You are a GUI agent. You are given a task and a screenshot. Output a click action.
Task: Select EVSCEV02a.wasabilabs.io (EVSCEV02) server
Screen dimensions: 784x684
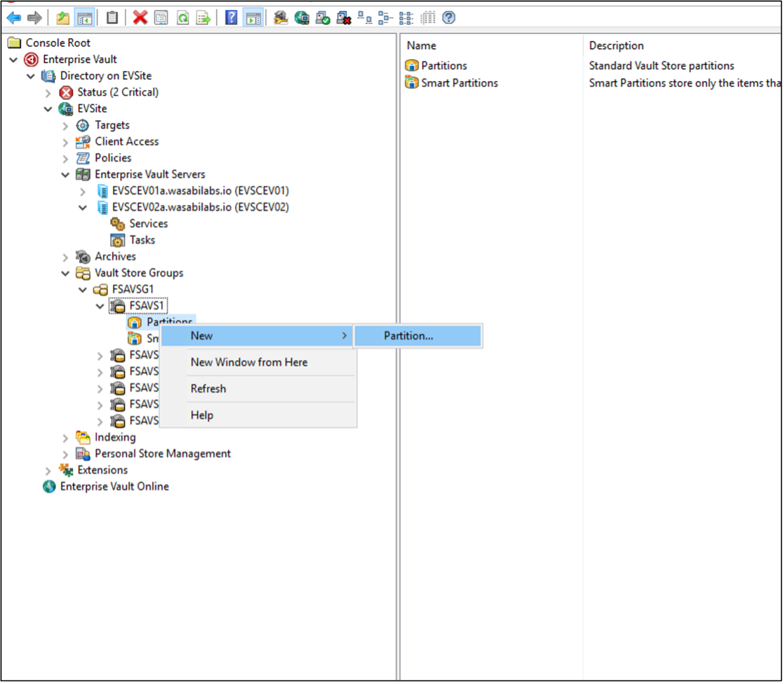pos(200,207)
